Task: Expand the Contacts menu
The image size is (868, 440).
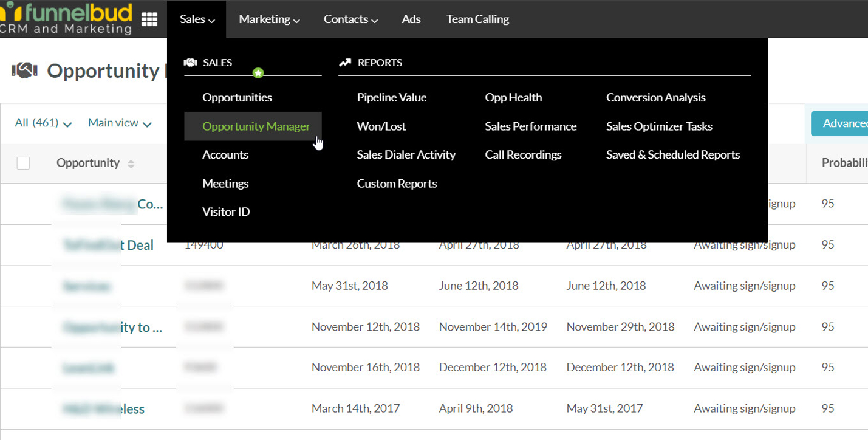Action: click(350, 19)
